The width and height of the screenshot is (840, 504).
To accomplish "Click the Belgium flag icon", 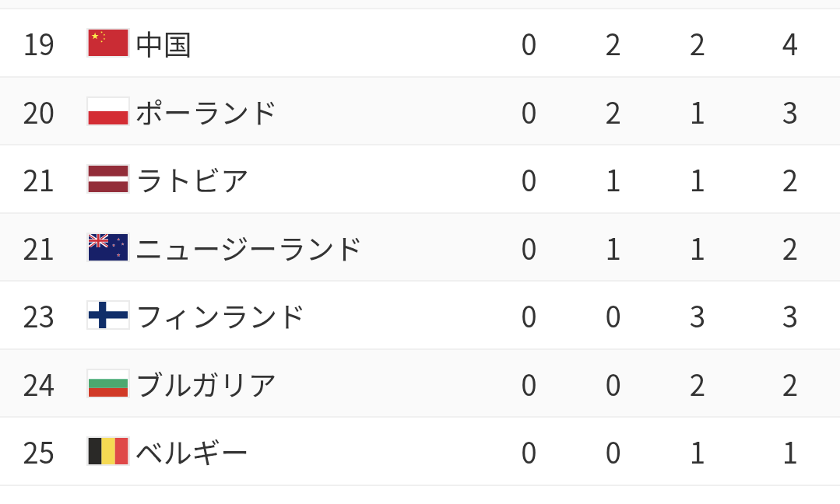I will coord(107,452).
